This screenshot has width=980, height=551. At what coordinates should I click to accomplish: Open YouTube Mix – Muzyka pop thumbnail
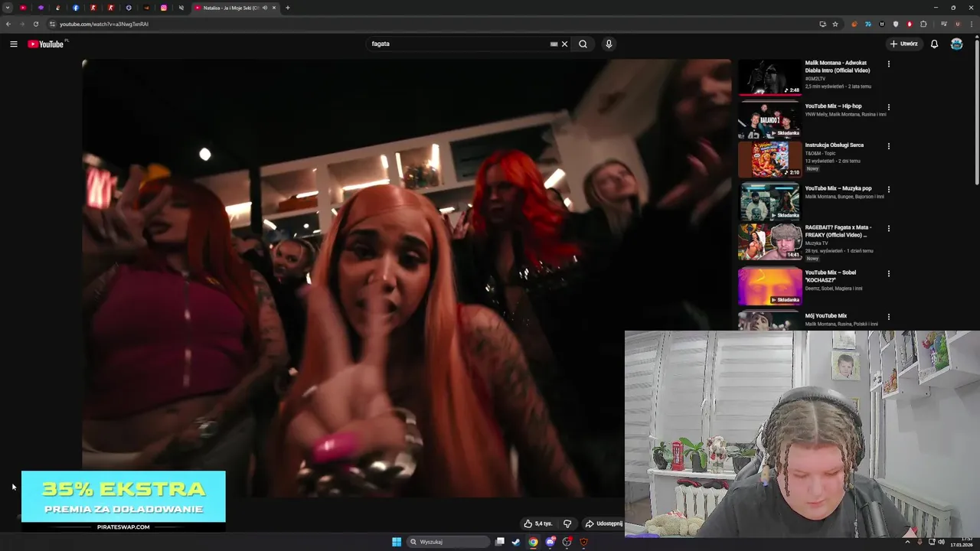[x=769, y=201]
